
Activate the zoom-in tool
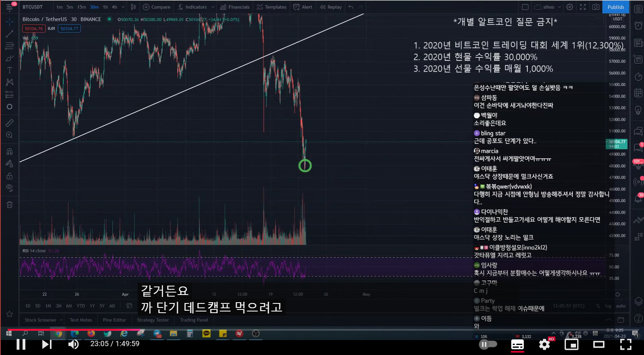10,135
